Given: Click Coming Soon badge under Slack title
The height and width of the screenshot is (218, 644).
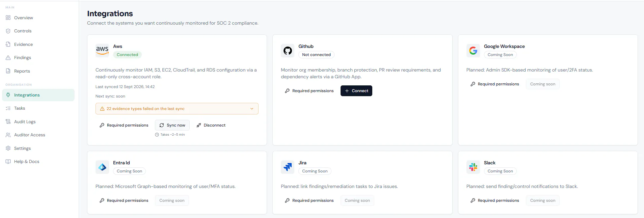Looking at the screenshot, I should (x=500, y=171).
